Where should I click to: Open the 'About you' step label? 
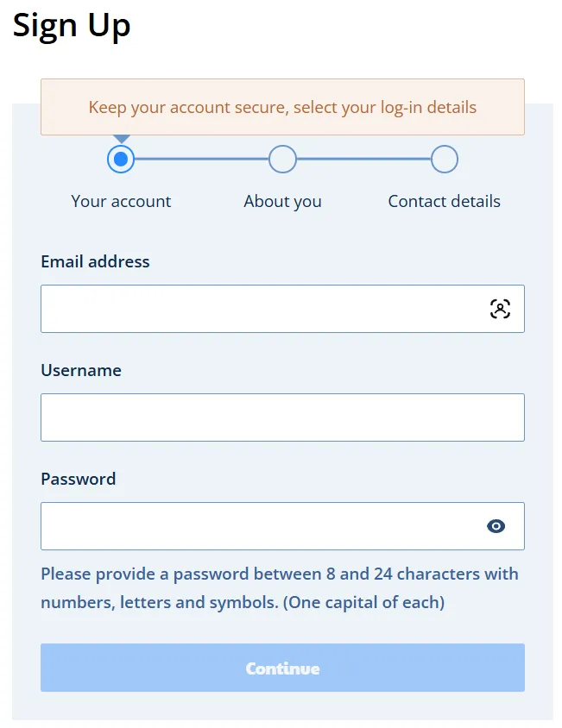[282, 201]
